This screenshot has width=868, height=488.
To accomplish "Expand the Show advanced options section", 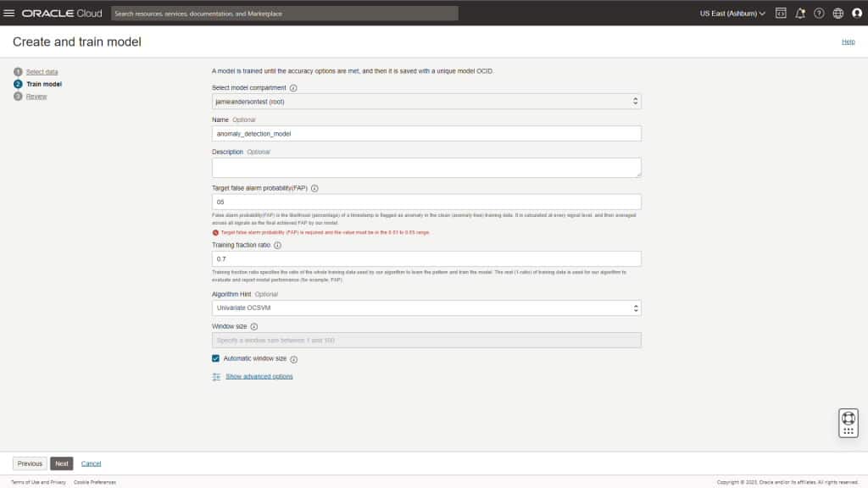I will pos(259,375).
